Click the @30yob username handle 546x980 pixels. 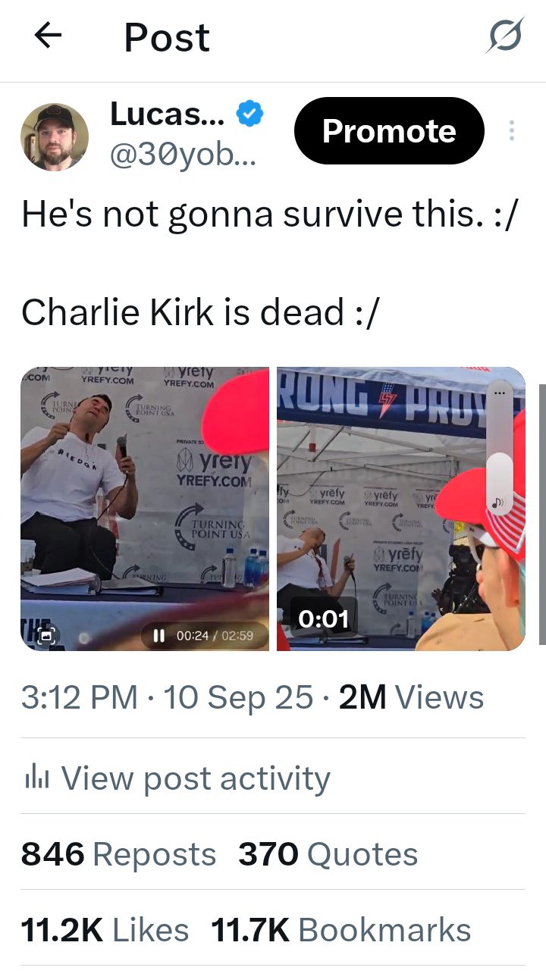pyautogui.click(x=184, y=155)
